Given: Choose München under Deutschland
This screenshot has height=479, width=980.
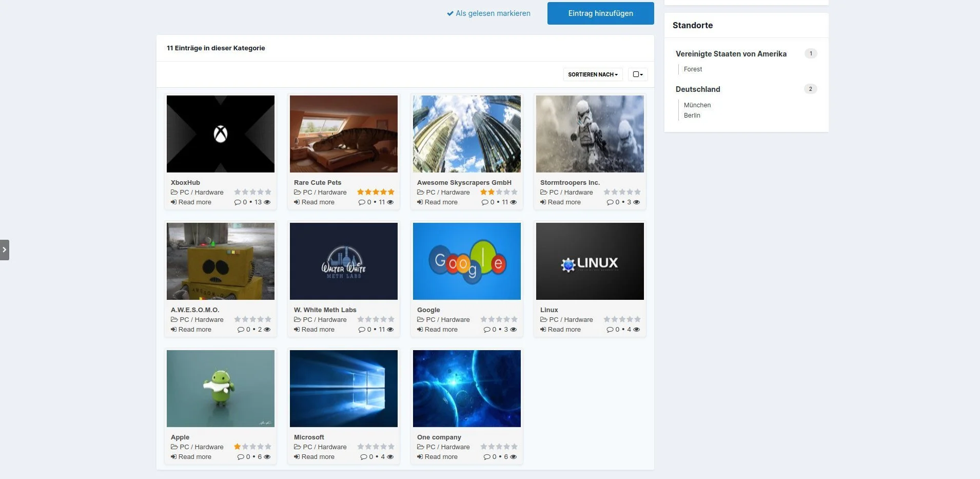Looking at the screenshot, I should [697, 105].
